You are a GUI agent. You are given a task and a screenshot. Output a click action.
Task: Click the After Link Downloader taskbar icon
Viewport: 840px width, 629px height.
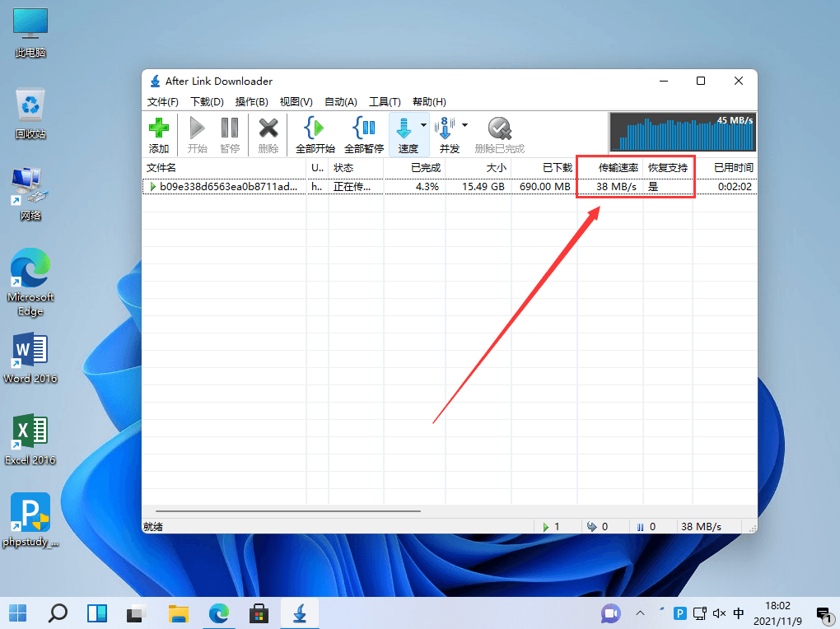pos(300,613)
